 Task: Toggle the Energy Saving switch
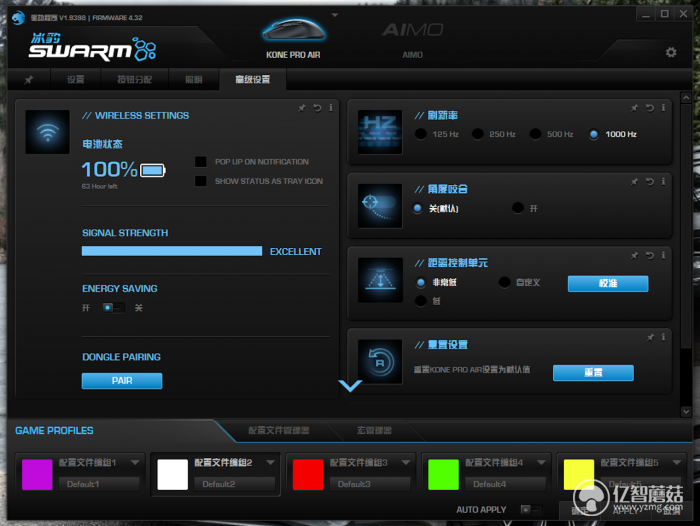tap(113, 308)
